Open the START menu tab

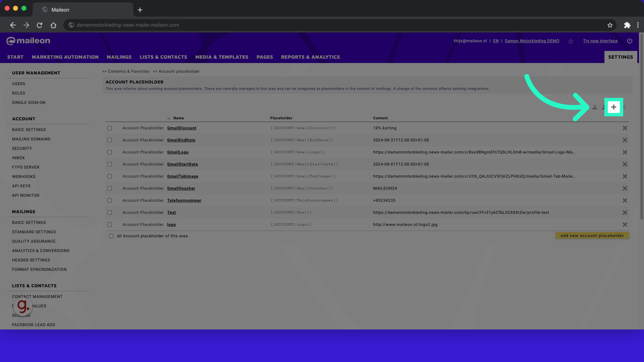(x=15, y=57)
